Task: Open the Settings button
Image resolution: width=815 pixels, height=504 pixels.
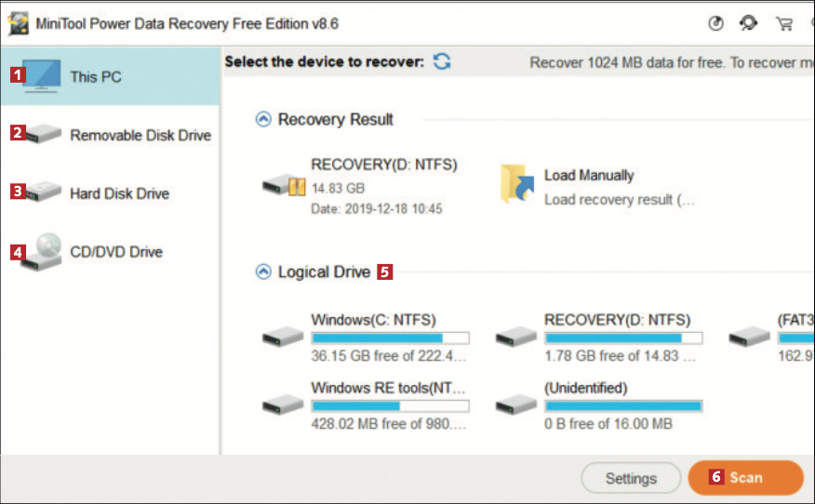Action: [x=631, y=478]
